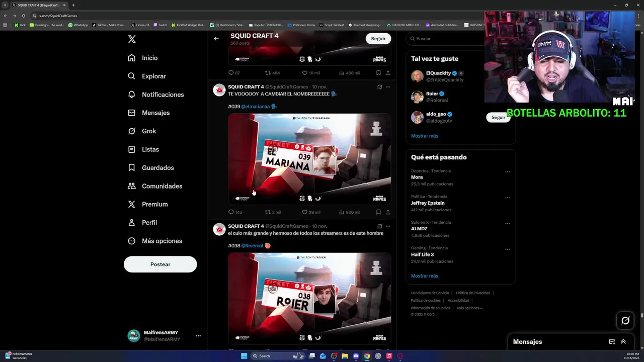Bookmark the elmarianaa post

pyautogui.click(x=378, y=212)
